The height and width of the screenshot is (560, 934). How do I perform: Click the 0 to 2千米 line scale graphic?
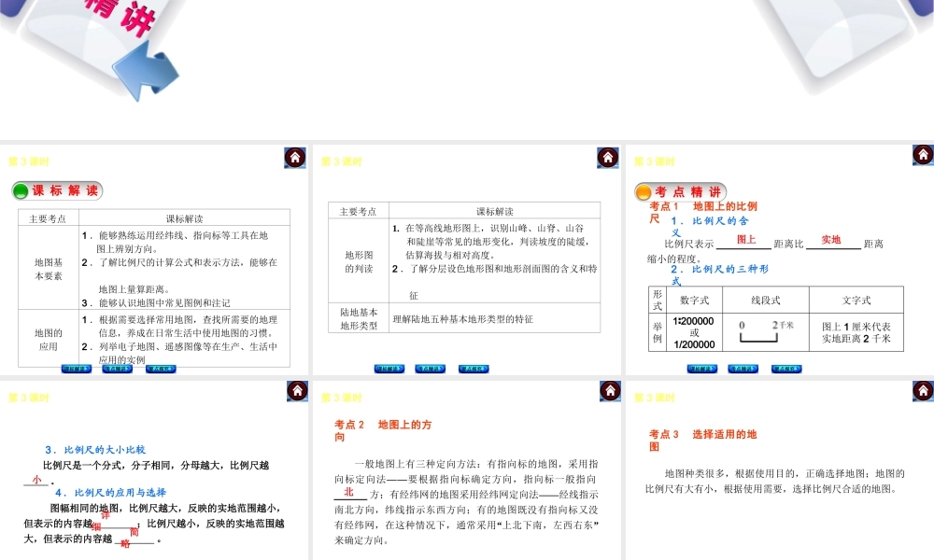(765, 332)
